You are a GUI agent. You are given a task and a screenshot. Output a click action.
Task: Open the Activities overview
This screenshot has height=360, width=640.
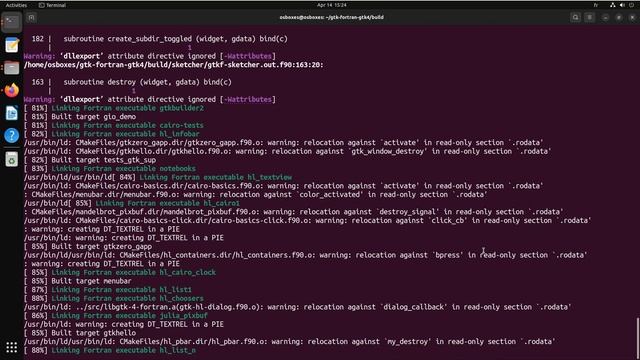[x=16, y=5]
